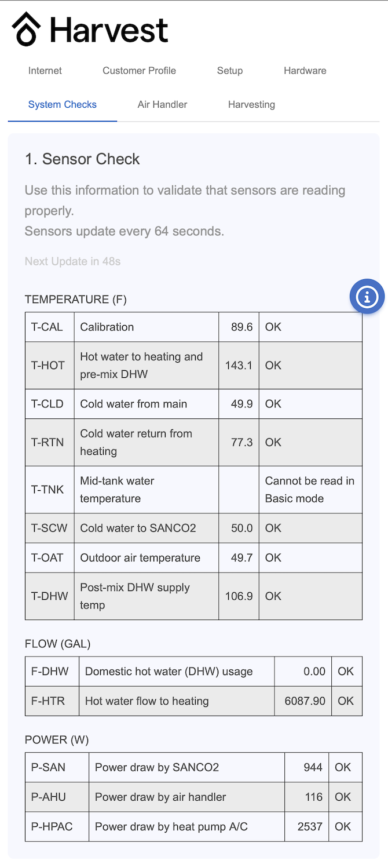The width and height of the screenshot is (388, 868).
Task: Click the T-DHW post-mix DHW supply row
Action: click(193, 596)
